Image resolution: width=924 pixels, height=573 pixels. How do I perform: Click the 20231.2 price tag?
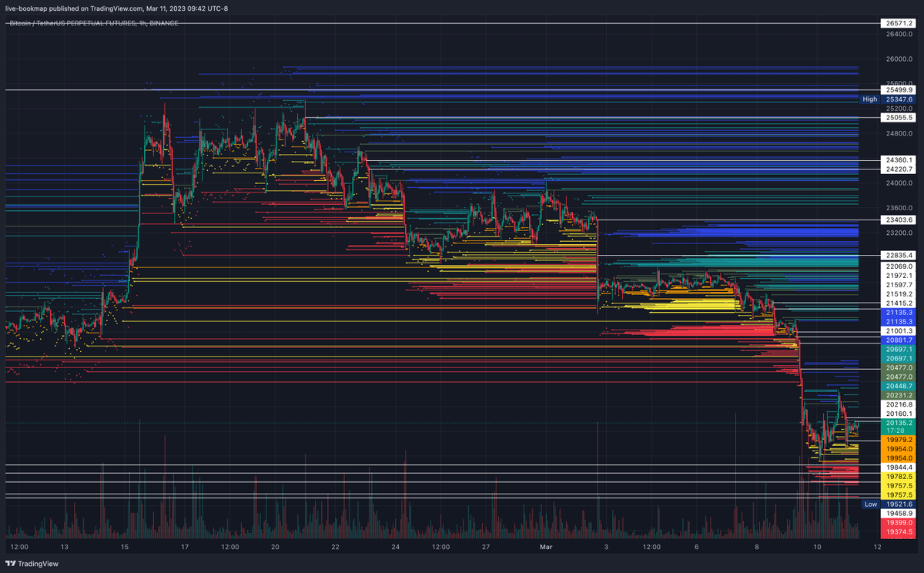click(899, 395)
